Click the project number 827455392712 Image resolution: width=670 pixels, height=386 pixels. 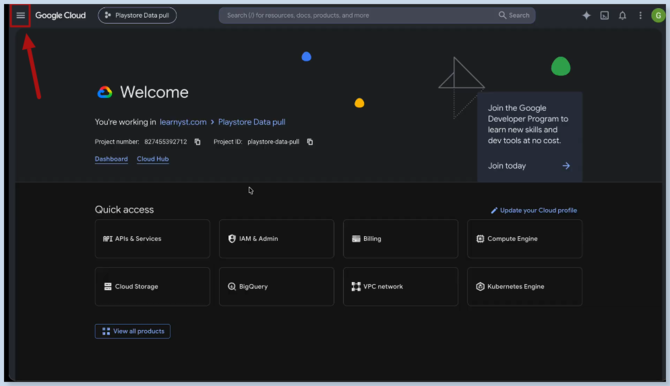(165, 141)
